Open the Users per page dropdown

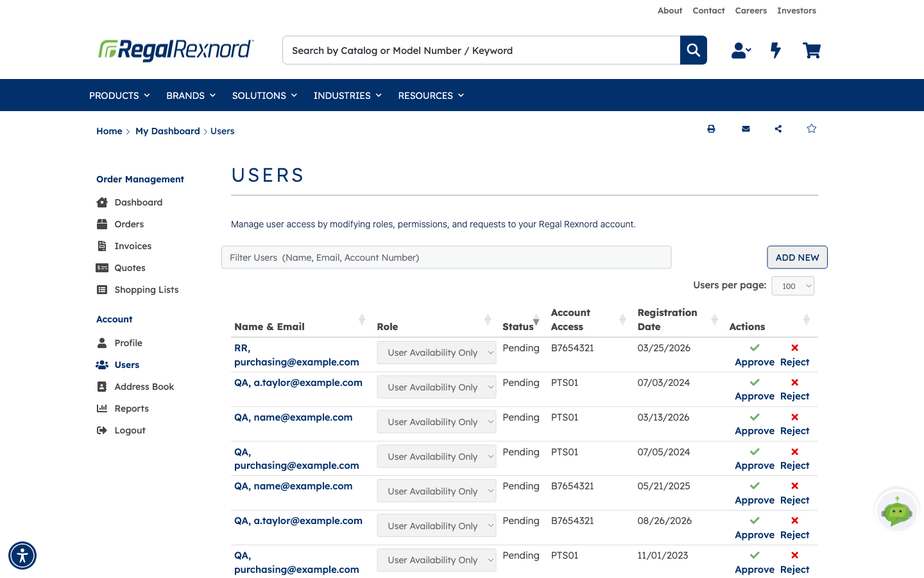[793, 286]
